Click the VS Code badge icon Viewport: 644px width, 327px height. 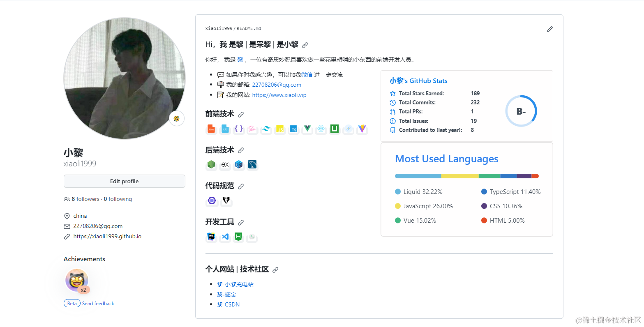(x=225, y=237)
